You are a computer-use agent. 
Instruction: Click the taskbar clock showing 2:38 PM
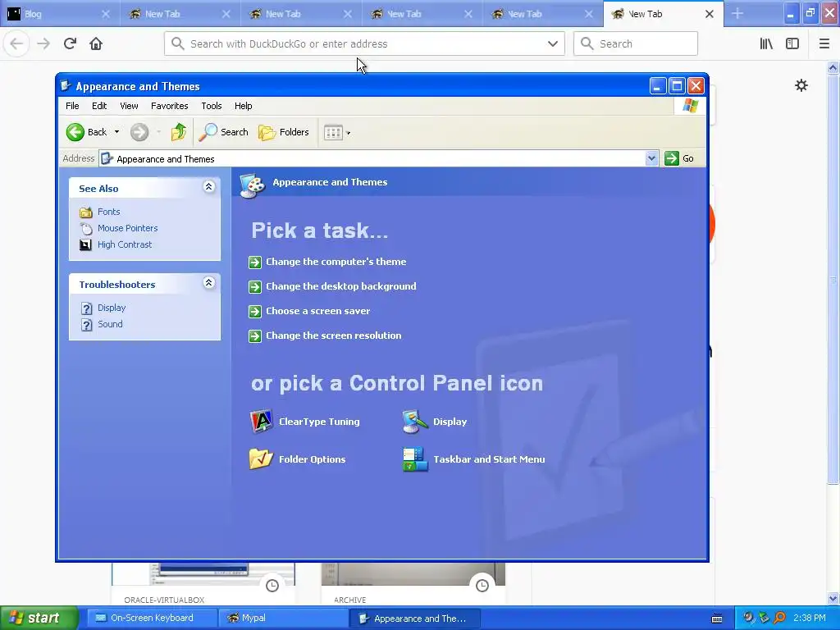[810, 618]
